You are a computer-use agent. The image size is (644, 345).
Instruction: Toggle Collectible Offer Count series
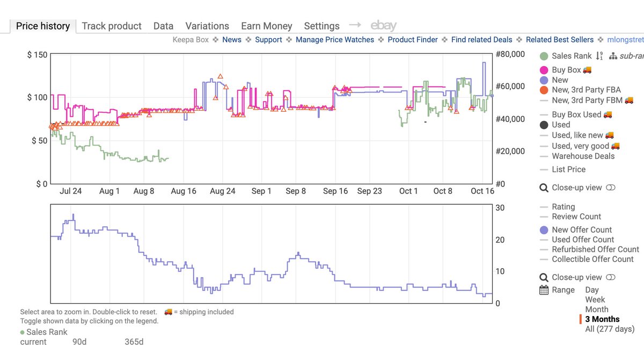(586, 259)
